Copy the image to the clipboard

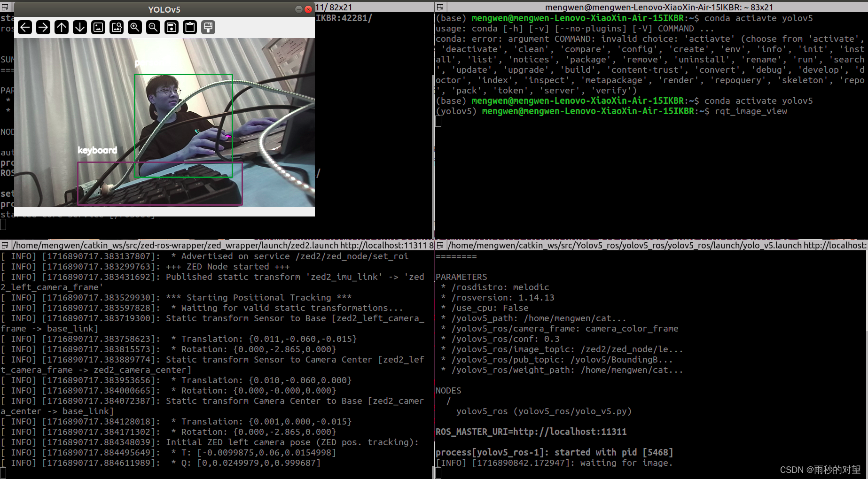(190, 27)
